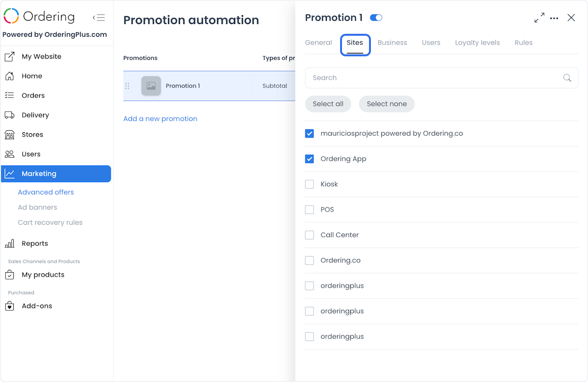Click Add a new promotion link

[x=160, y=119]
